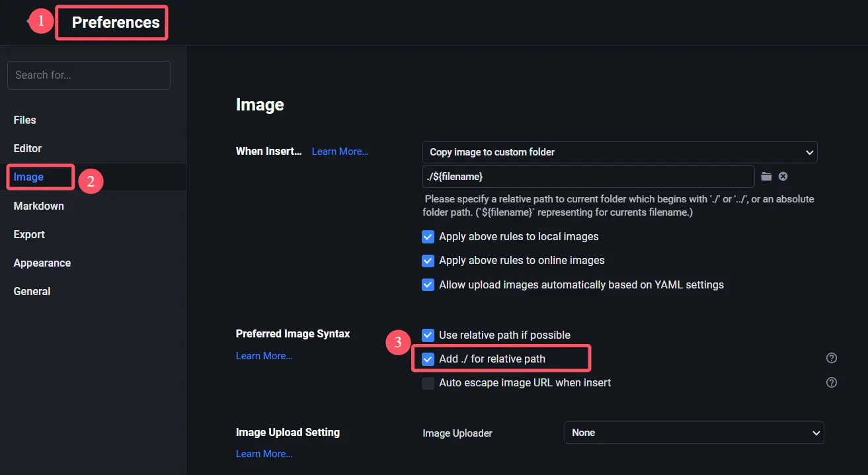Enable Auto escape image URL when insert
This screenshot has height=475, width=868.
428,383
